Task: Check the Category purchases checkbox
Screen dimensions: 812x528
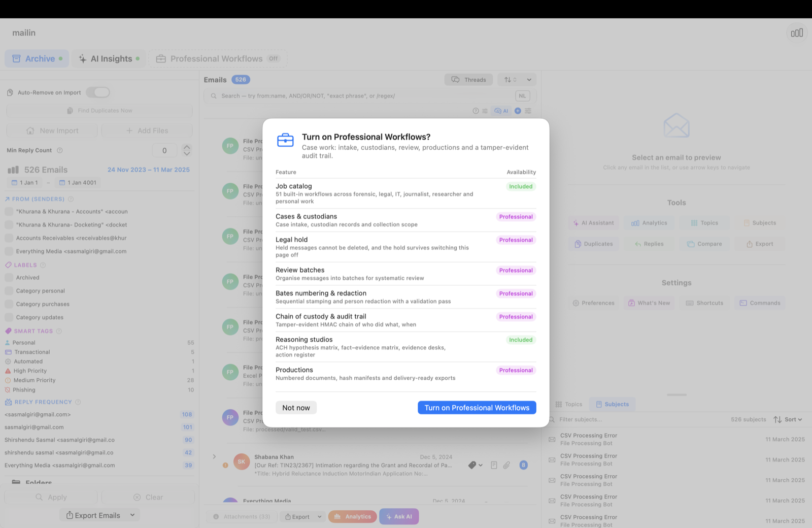Action: [9, 304]
